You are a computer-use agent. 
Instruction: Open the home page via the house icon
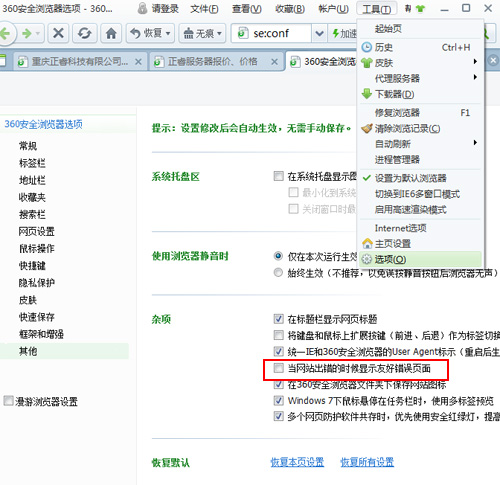click(x=111, y=33)
